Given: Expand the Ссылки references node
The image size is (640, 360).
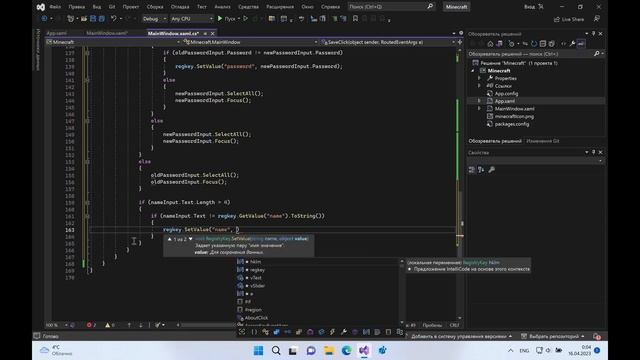Looking at the screenshot, I should (480, 86).
